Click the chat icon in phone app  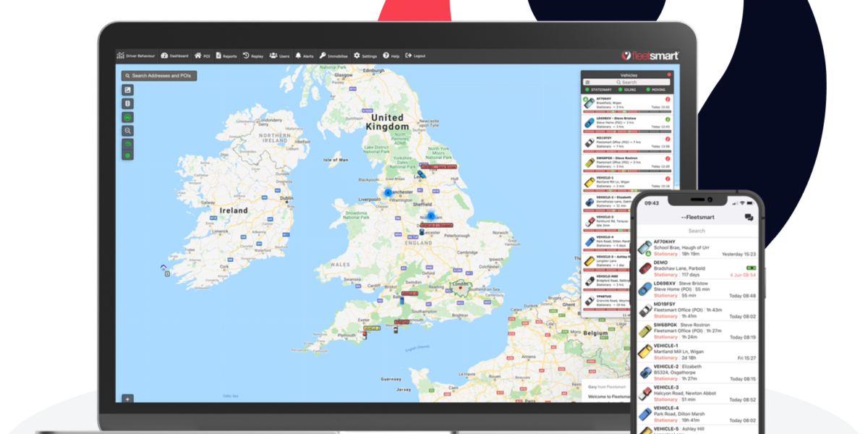pyautogui.click(x=749, y=217)
